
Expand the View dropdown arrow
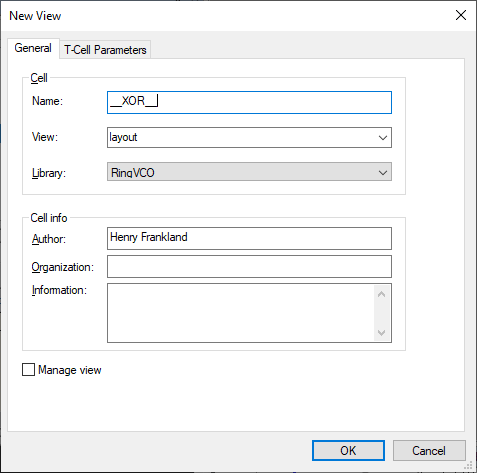383,137
